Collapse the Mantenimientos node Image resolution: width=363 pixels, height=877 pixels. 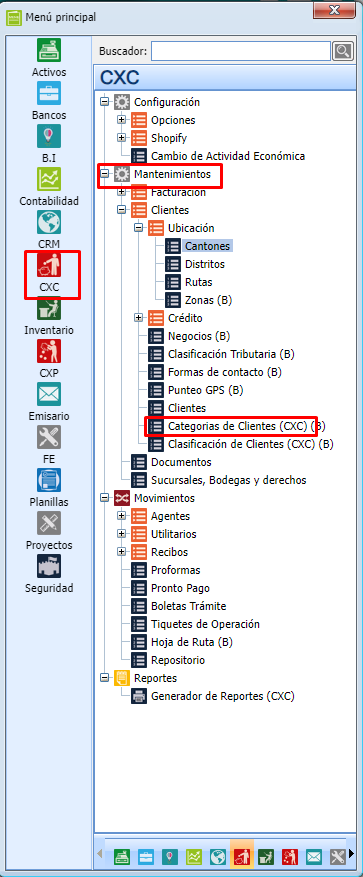point(104,175)
